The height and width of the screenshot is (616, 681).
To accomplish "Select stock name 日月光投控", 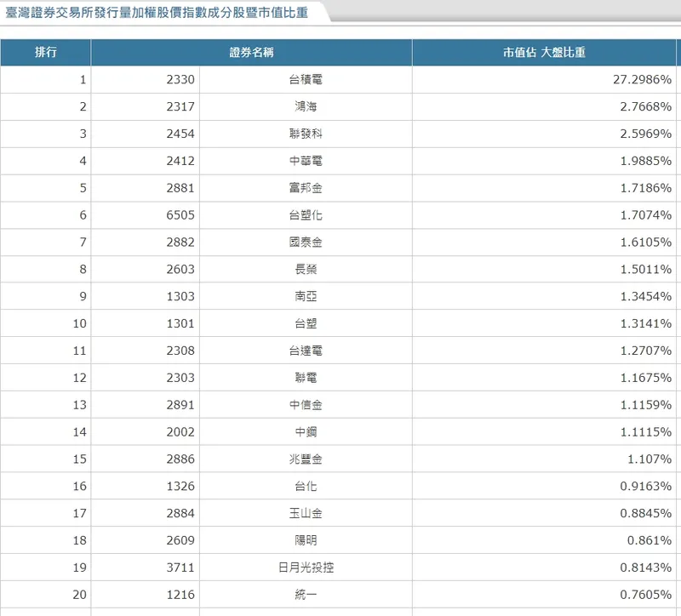I will (x=306, y=568).
